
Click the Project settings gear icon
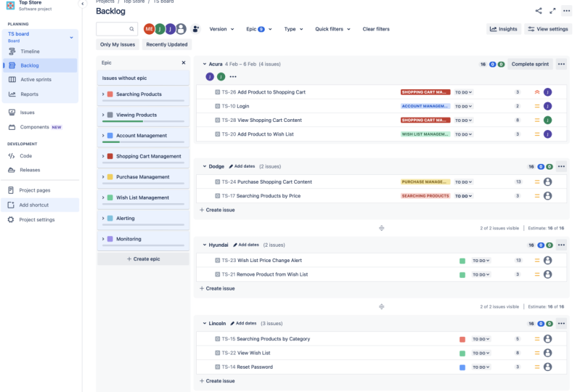click(x=11, y=220)
